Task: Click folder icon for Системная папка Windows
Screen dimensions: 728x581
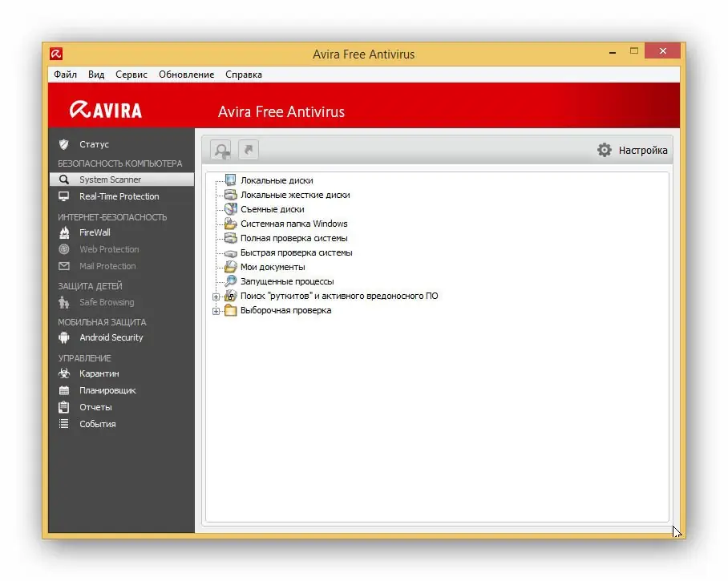Action: [x=231, y=224]
